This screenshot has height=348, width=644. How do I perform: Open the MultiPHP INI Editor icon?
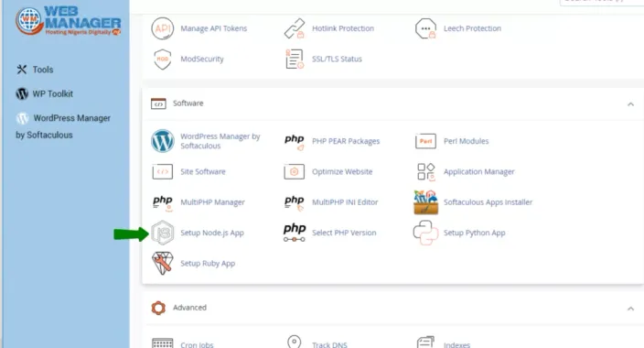pos(295,202)
